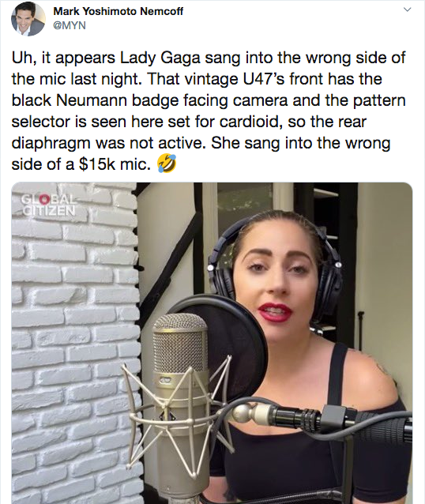Viewport: 425px width, 504px height.
Task: Click the laughing emoji after "mic."
Action: tap(166, 164)
